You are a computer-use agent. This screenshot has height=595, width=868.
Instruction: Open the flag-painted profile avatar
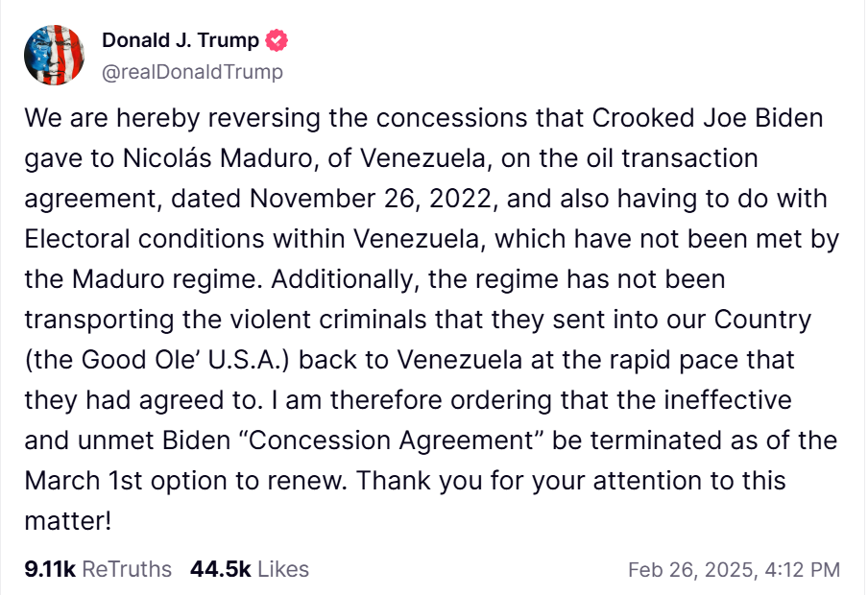tap(54, 55)
